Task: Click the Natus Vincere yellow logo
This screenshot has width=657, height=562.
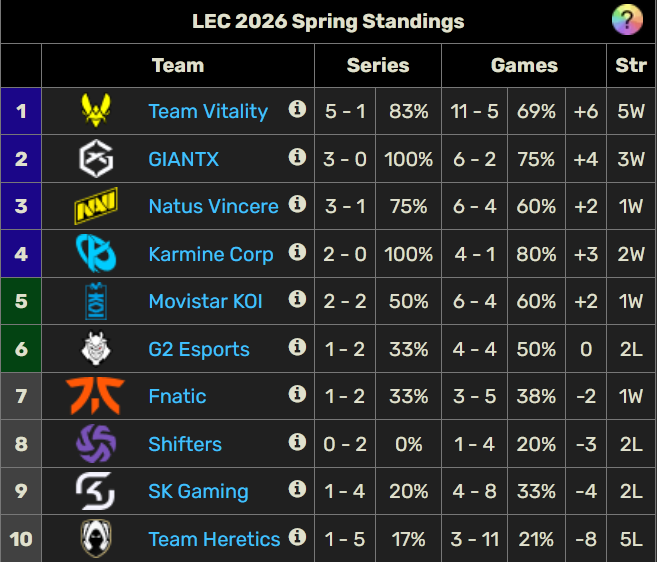Action: click(96, 207)
